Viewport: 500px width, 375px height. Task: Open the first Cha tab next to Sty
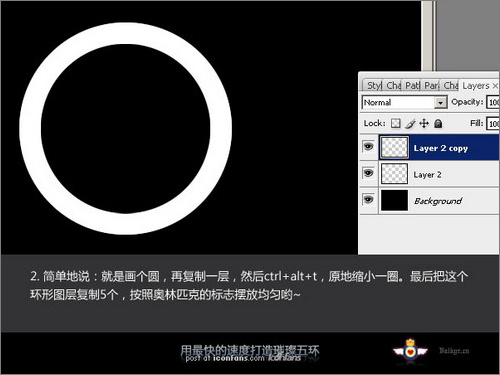click(393, 86)
